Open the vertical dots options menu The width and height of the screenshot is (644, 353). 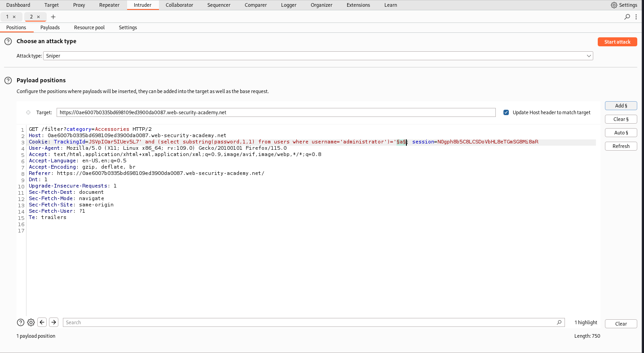pyautogui.click(x=636, y=17)
